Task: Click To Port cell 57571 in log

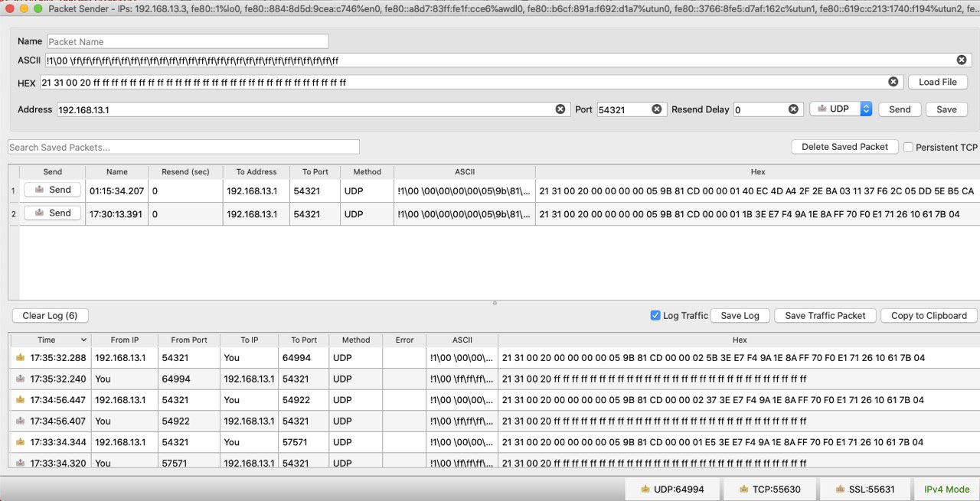Action: (x=304, y=442)
